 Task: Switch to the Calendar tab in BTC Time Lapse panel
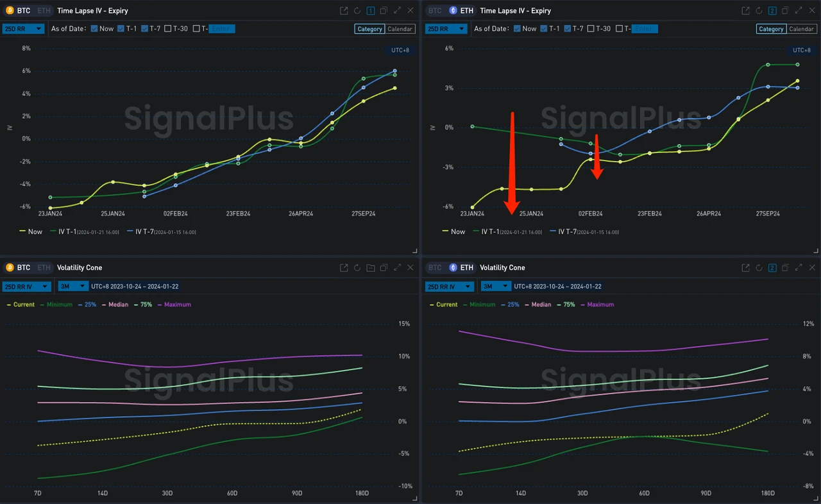(402, 29)
